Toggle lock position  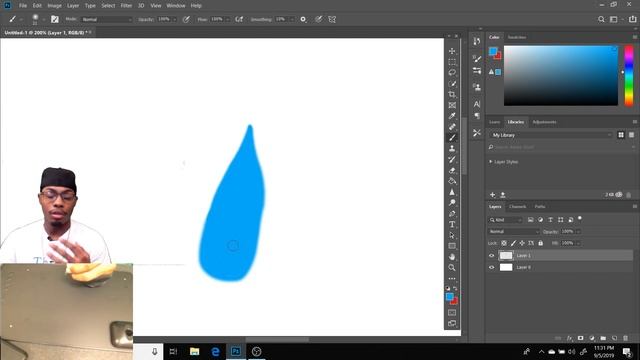click(522, 243)
